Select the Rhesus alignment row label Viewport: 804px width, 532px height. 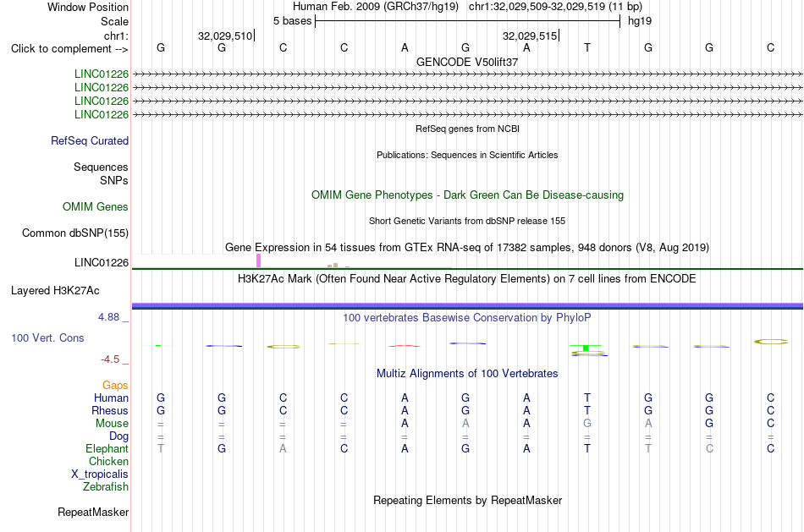tap(110, 411)
